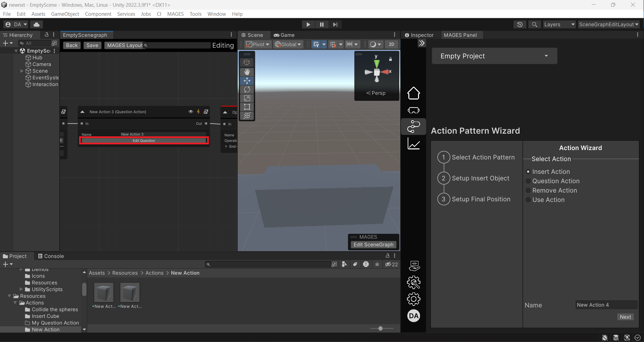This screenshot has height=342, width=644.
Task: Click the Play button to enter play mode
Action: point(308,24)
